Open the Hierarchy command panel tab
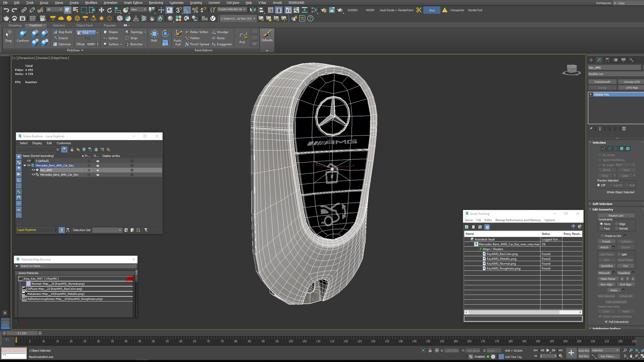 (x=607, y=60)
